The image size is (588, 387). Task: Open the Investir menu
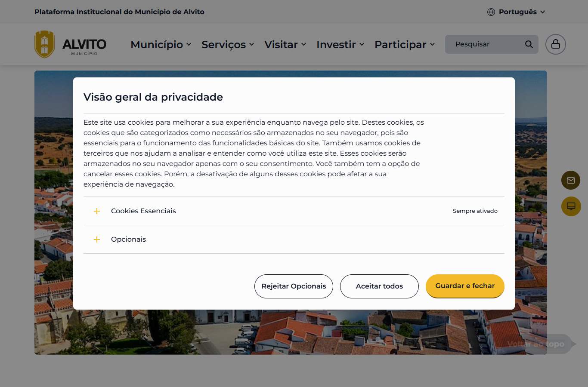340,44
